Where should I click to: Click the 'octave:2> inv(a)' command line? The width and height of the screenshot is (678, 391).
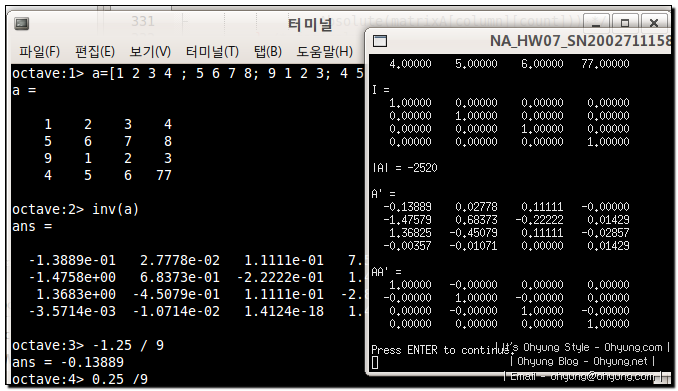click(75, 209)
